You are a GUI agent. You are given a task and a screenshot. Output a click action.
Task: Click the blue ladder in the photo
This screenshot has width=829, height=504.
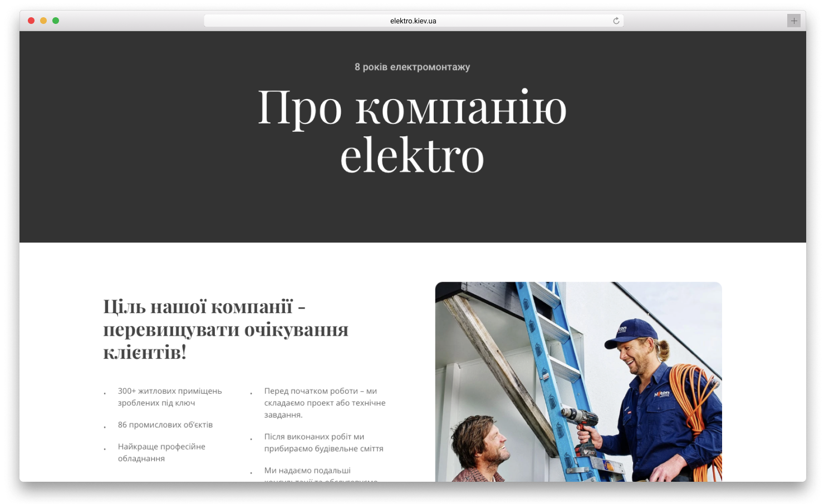543,356
